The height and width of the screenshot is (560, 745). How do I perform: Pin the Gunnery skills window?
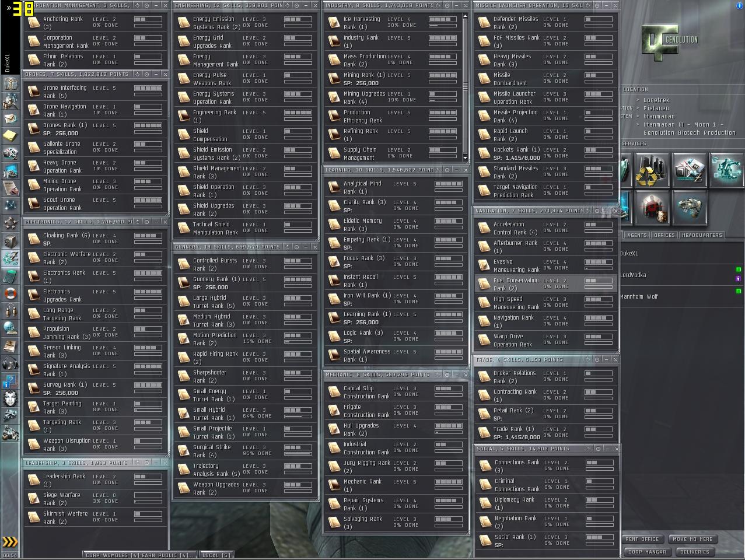coord(287,247)
